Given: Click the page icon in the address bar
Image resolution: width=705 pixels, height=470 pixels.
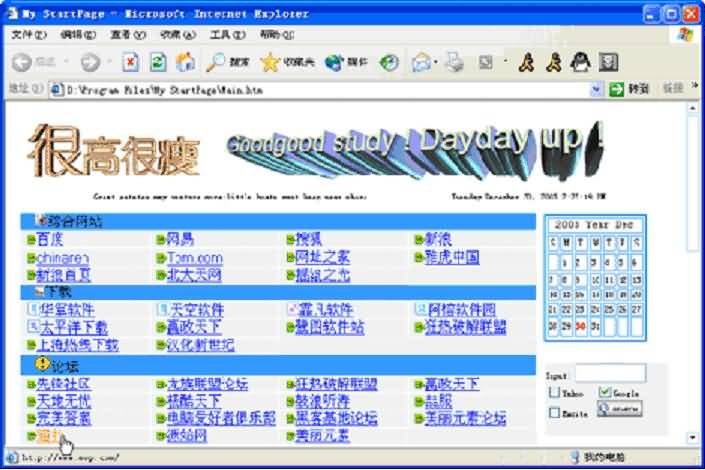Looking at the screenshot, I should 57,90.
